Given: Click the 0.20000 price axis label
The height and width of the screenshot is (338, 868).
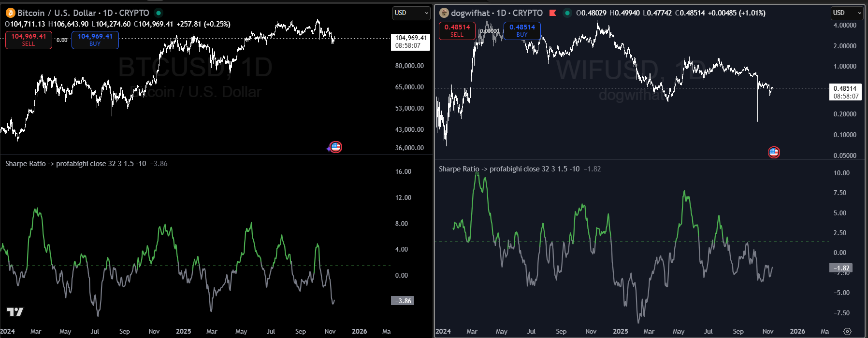Looking at the screenshot, I should pyautogui.click(x=845, y=114).
